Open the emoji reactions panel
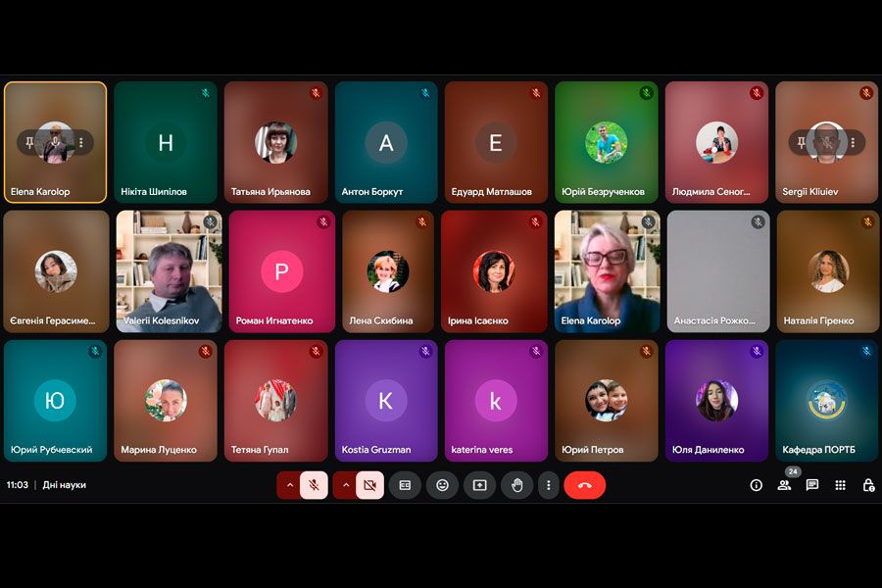 (443, 485)
